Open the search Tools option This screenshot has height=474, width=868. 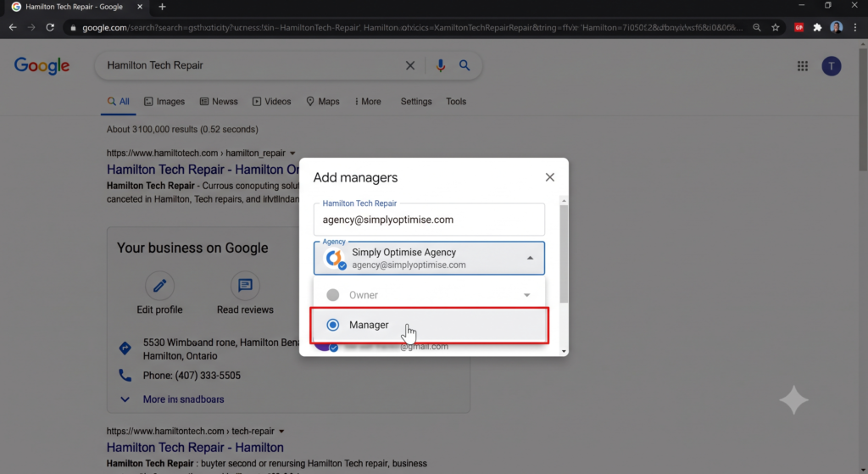tap(456, 102)
